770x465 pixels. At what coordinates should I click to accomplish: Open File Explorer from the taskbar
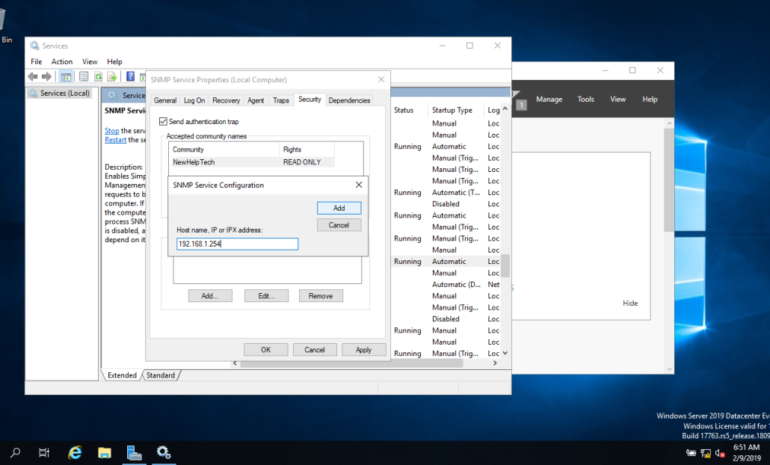tap(104, 453)
